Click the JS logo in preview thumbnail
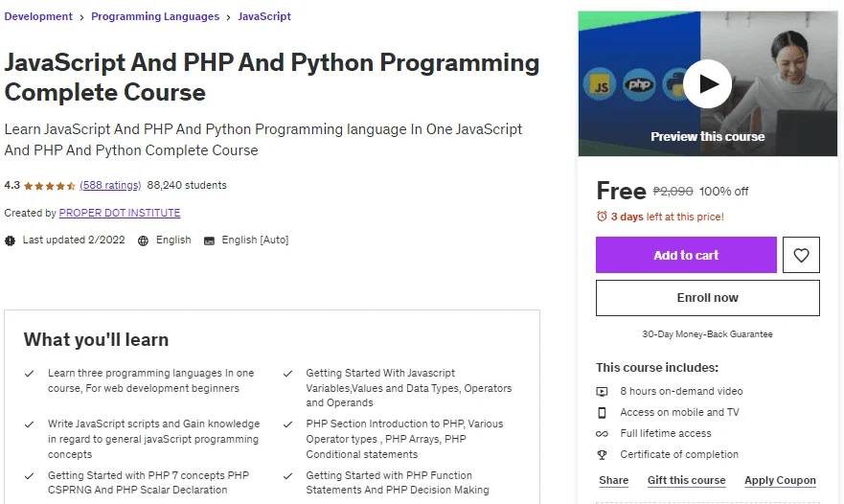The width and height of the screenshot is (844, 504). coord(600,85)
